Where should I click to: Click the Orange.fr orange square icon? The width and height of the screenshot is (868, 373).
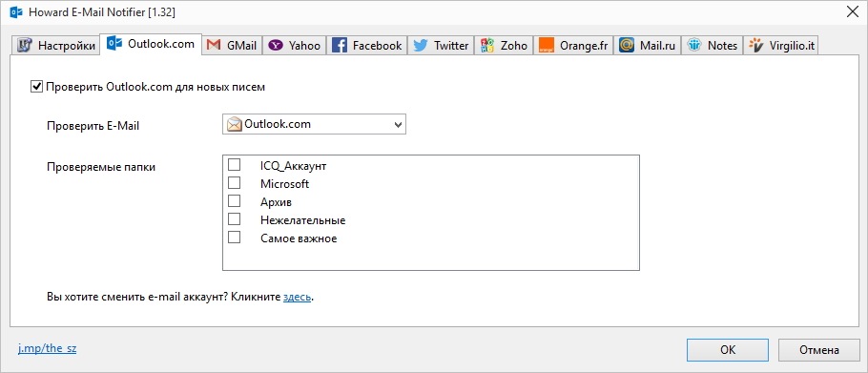click(547, 46)
